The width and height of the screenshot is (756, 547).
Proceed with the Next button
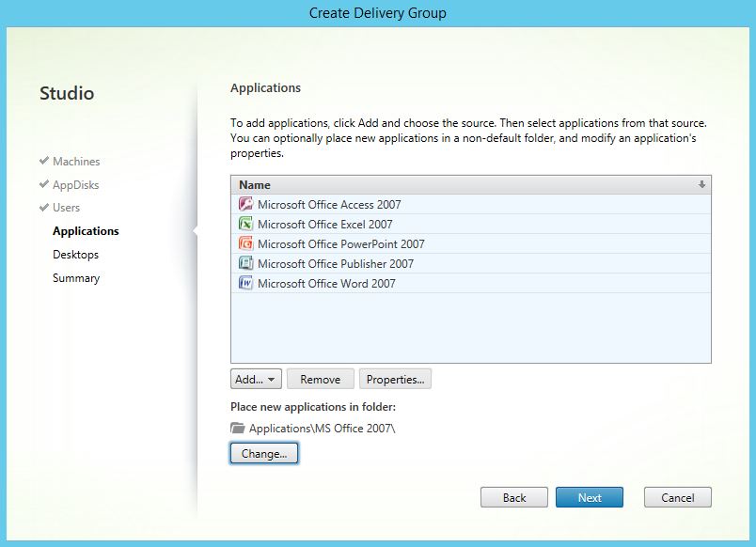pos(590,498)
